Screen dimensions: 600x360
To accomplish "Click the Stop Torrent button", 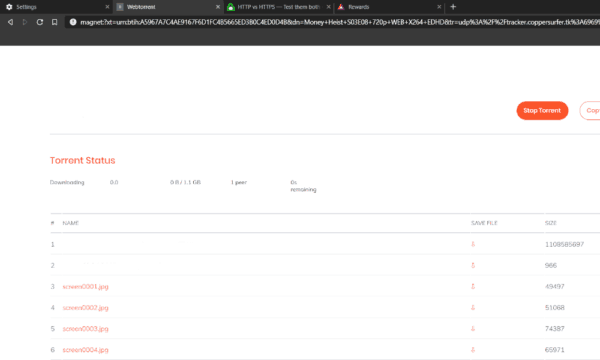I will 542,111.
